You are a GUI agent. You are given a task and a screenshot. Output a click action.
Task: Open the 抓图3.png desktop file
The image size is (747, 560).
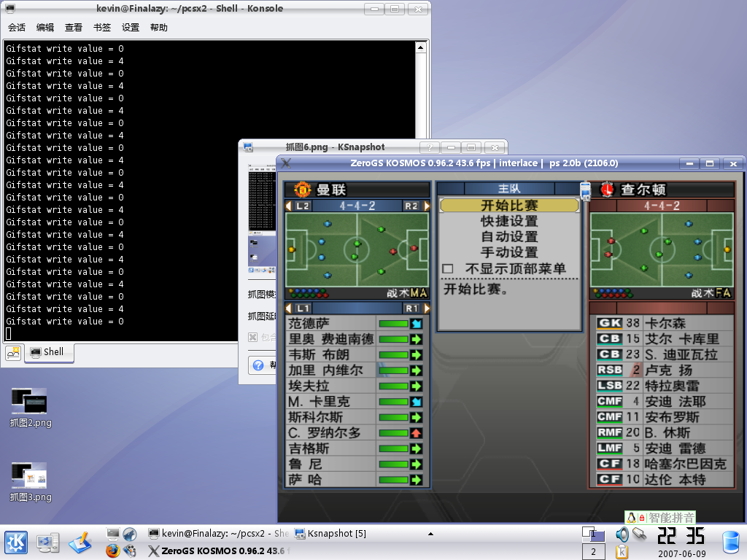31,482
